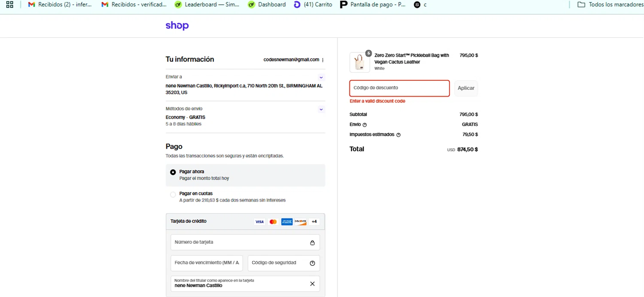This screenshot has height=297, width=644.
Task: Clear the cardholder name with X icon
Action: click(x=313, y=284)
